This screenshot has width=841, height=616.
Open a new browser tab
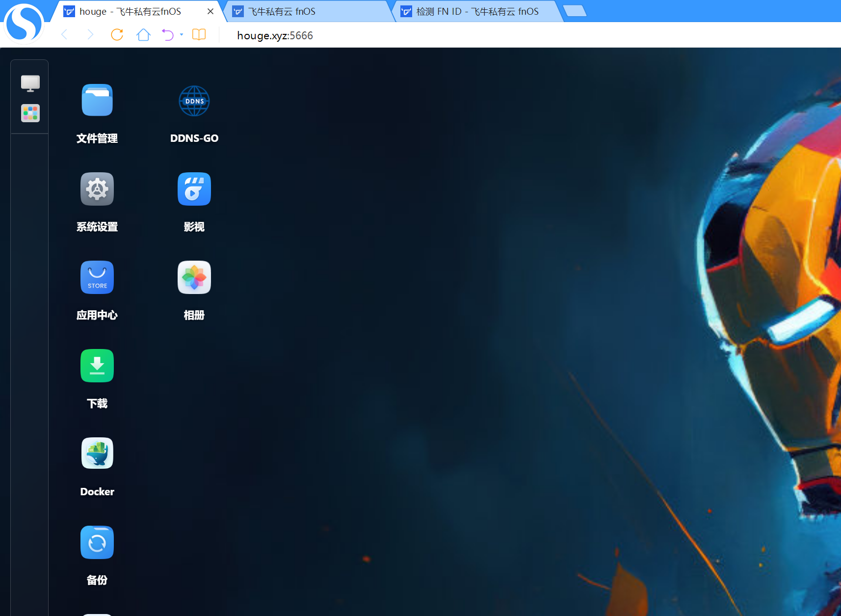(x=575, y=11)
